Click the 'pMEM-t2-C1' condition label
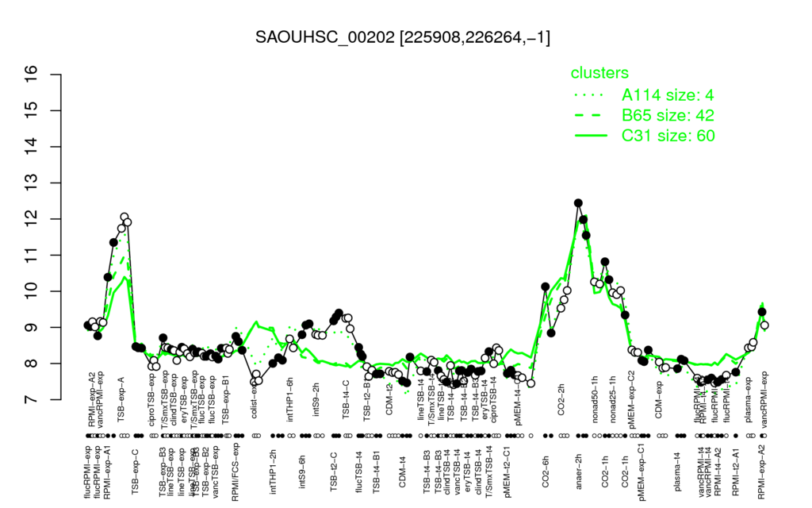Screen dimensions: 812x508 (x=507, y=471)
